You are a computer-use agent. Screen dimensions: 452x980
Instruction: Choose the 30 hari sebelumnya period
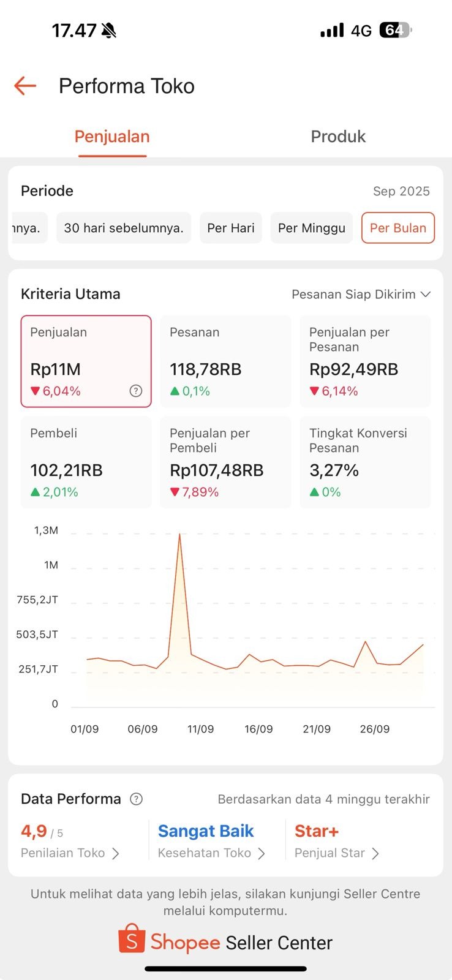pos(124,228)
